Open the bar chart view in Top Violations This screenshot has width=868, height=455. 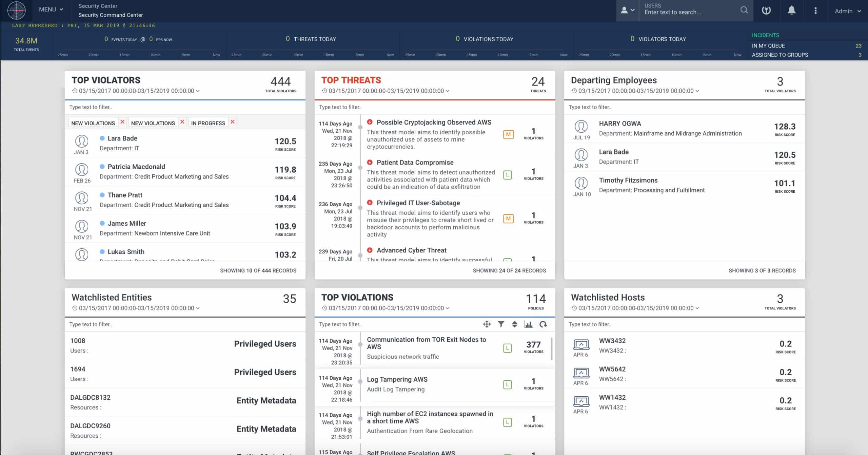point(529,324)
